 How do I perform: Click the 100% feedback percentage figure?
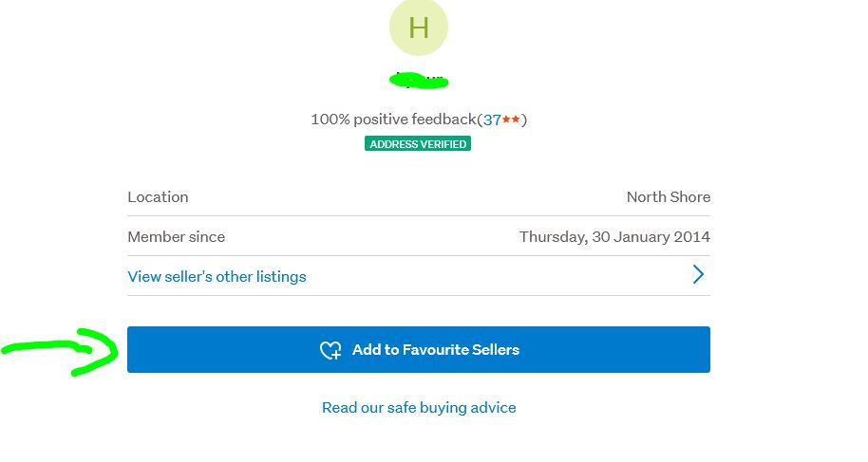330,120
